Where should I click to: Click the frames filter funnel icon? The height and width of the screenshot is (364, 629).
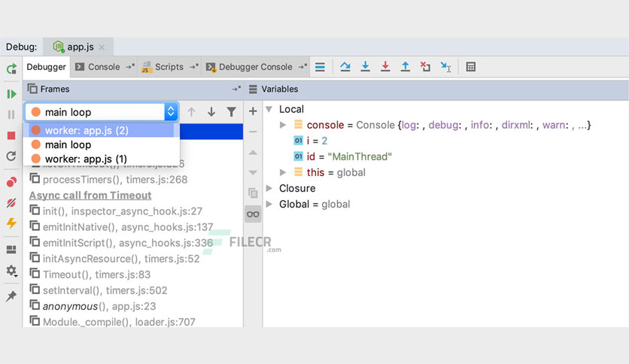pyautogui.click(x=232, y=112)
